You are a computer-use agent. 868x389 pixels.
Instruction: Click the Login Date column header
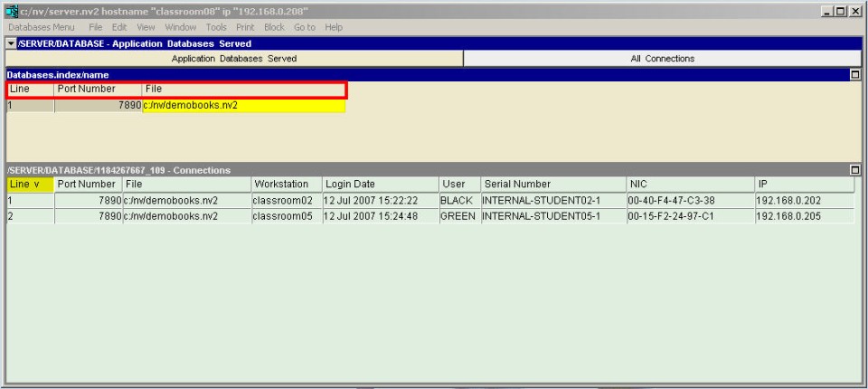click(x=379, y=185)
